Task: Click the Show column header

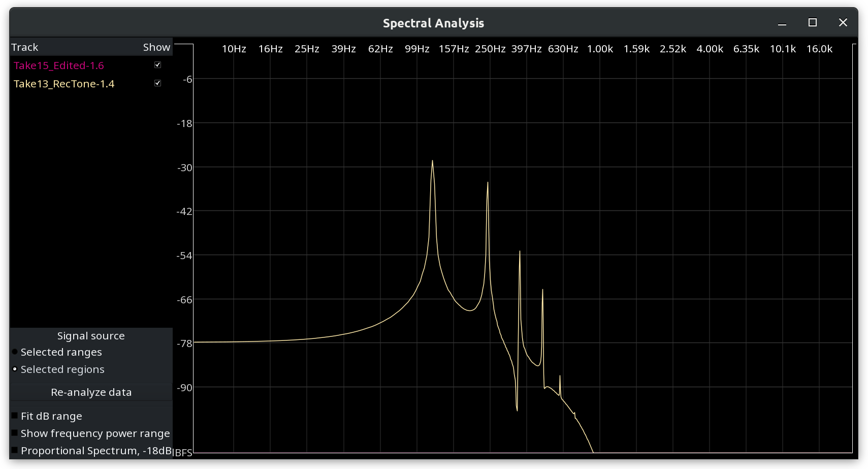Action: 156,47
